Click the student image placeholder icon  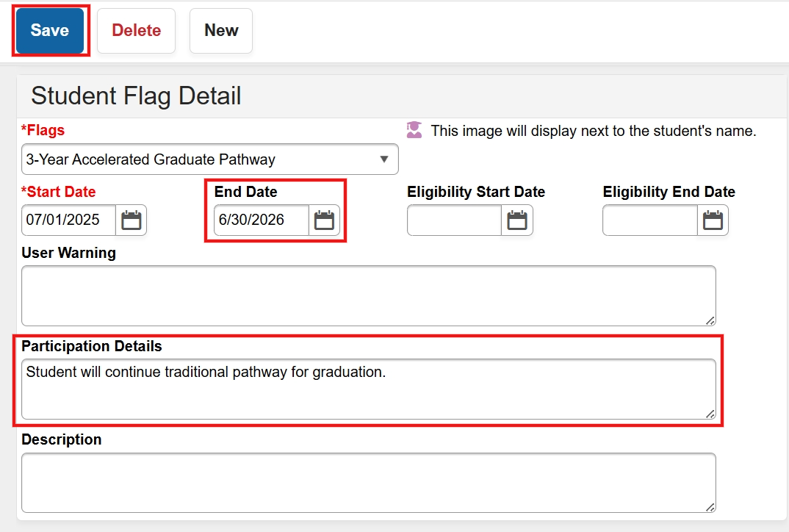414,129
